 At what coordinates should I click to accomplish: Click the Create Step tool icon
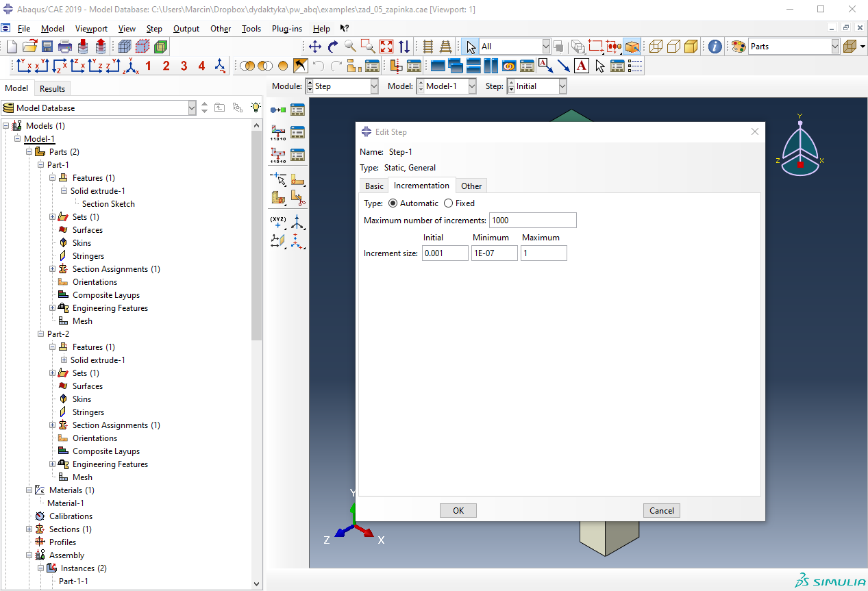pos(278,110)
